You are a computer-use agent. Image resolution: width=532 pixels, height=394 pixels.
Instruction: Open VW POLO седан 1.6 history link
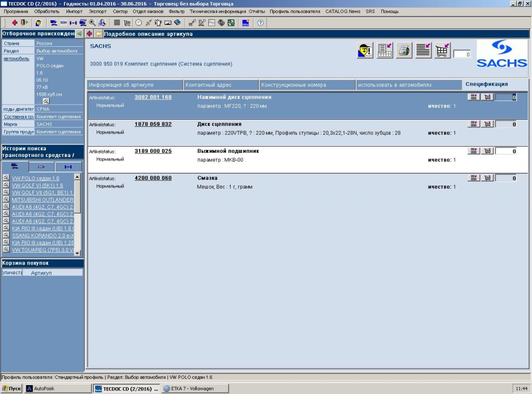coord(35,178)
